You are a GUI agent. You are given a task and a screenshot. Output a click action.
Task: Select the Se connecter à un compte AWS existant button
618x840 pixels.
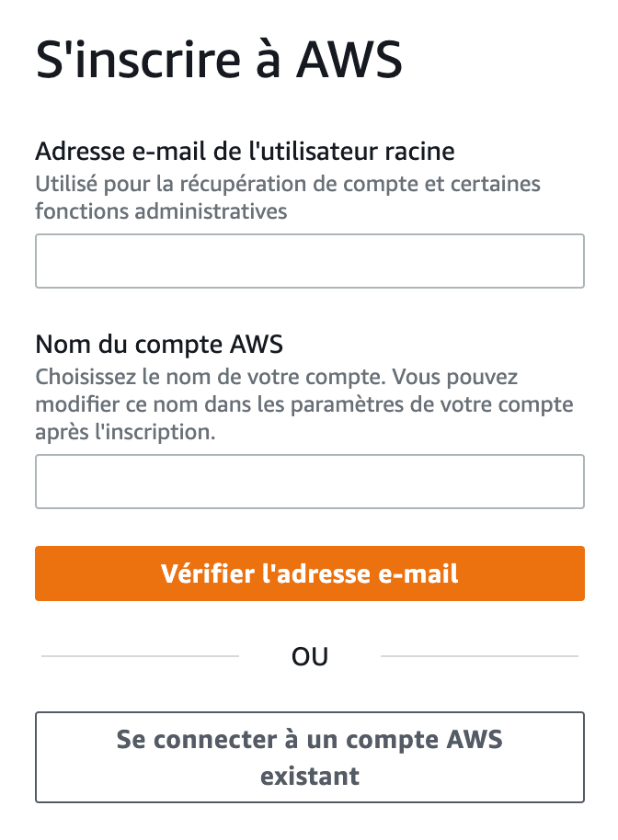click(309, 756)
